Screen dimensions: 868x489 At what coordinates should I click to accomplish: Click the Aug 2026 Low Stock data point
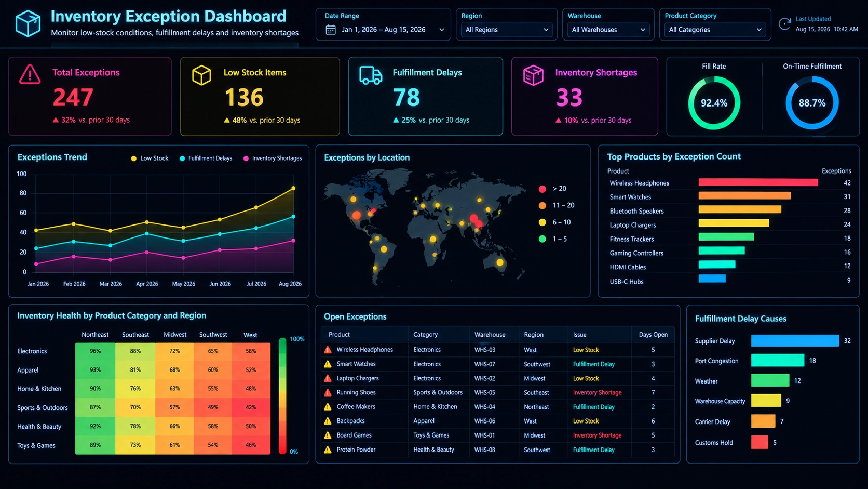pos(293,188)
